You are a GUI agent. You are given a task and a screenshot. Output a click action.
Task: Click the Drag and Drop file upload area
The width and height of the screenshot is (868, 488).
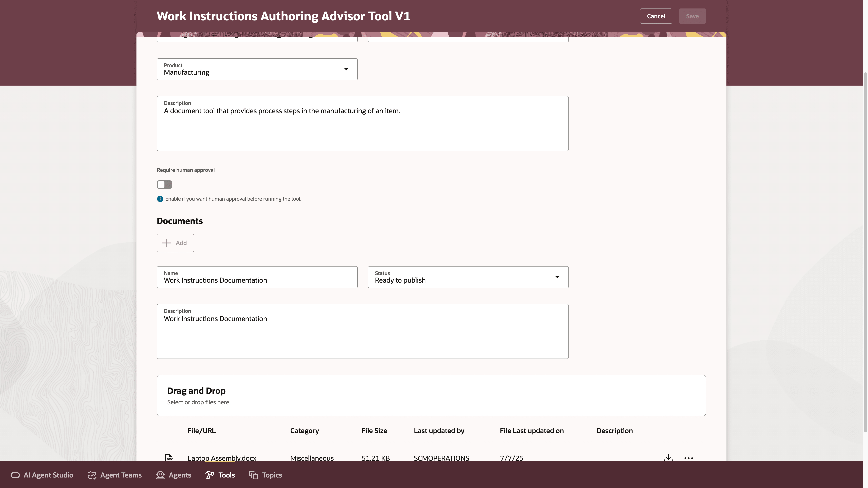(x=431, y=395)
